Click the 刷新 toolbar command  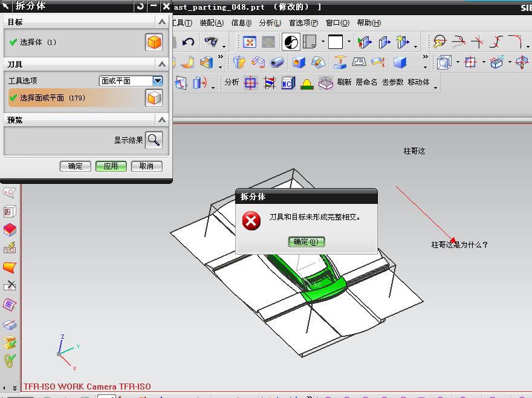pos(344,82)
